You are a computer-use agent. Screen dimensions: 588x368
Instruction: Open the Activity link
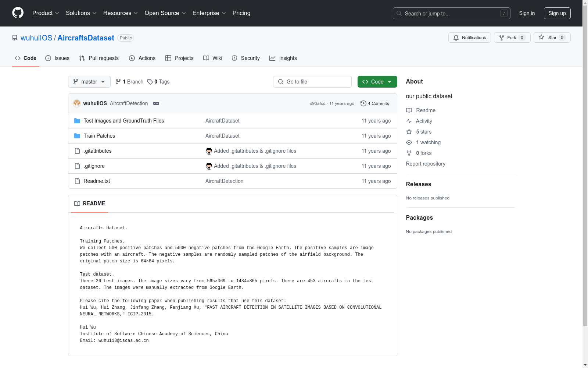pos(419,121)
